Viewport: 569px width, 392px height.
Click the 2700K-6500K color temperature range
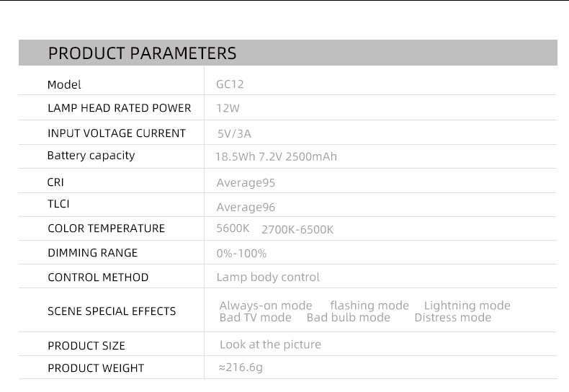(x=297, y=230)
